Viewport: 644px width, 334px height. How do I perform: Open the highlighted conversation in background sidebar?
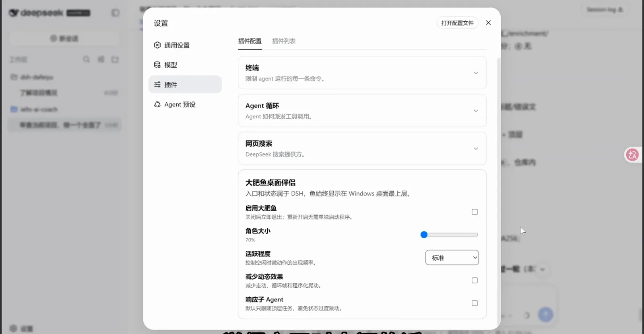[x=64, y=125]
